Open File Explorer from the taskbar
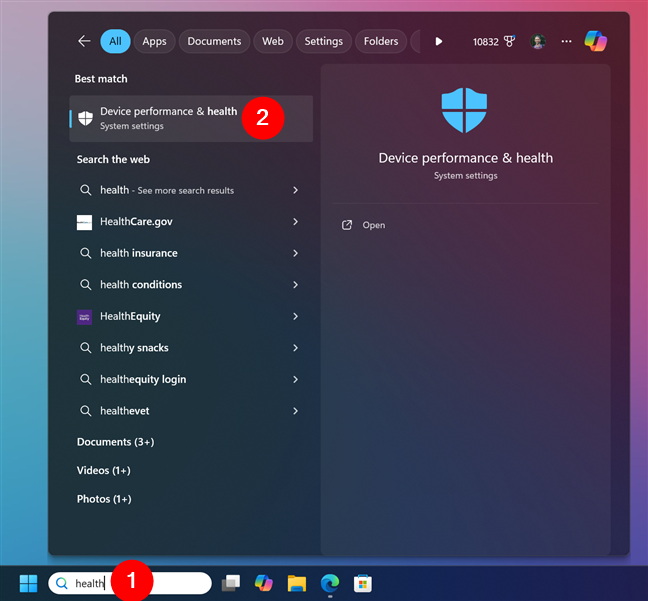Screen dimensions: 648x601 (297, 583)
